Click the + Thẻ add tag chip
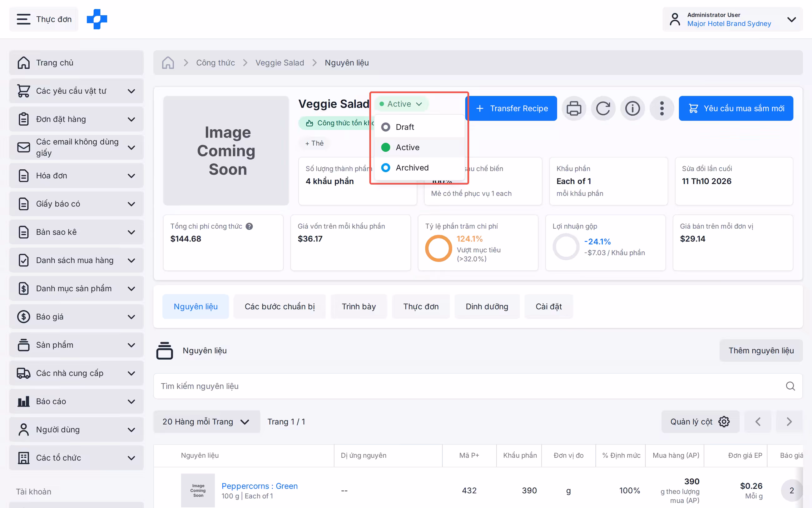812x508 pixels. [x=314, y=143]
